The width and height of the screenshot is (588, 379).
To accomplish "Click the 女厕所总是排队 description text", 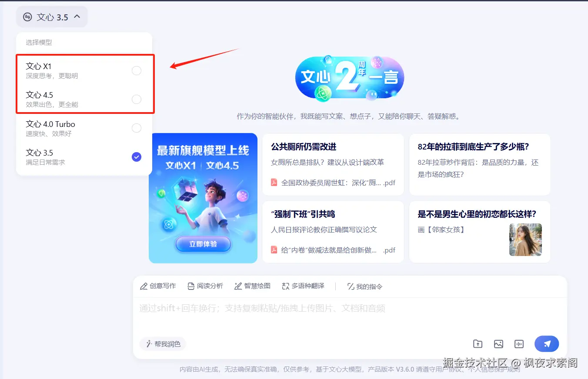I will click(327, 162).
